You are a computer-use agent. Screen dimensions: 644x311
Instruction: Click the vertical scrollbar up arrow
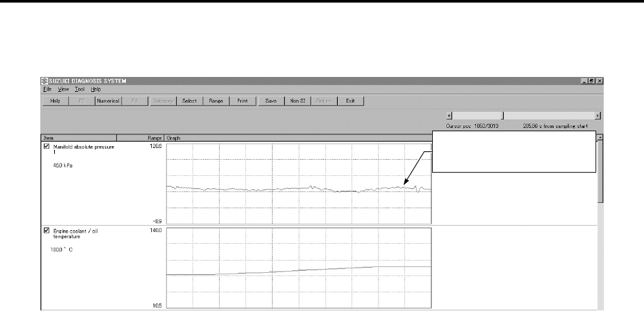click(x=601, y=138)
